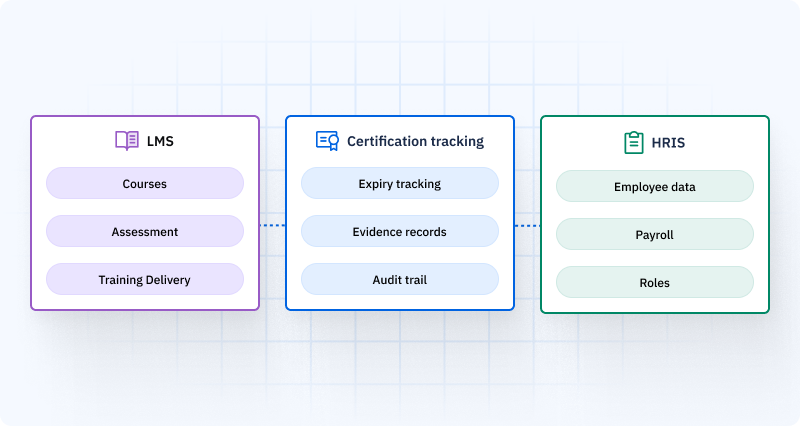Click the Certification tracking certificate icon
This screenshot has width=800, height=426.
(327, 141)
